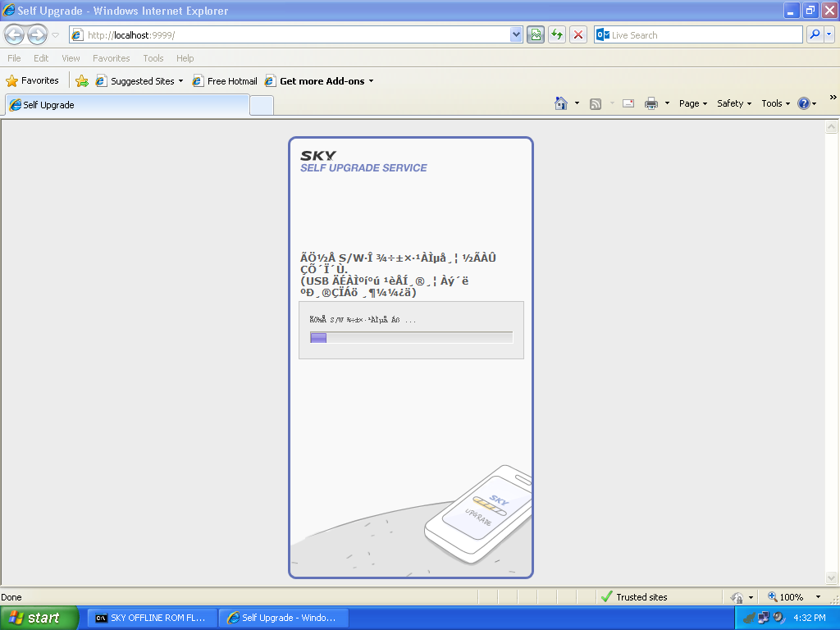Click the Add to Favorites Bar star icon

(82, 81)
